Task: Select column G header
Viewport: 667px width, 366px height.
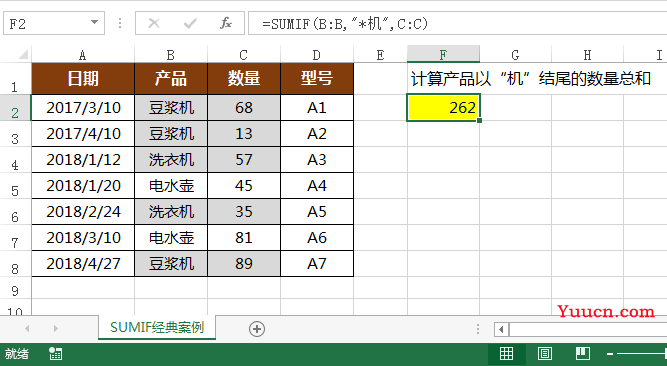Action: pyautogui.click(x=516, y=55)
